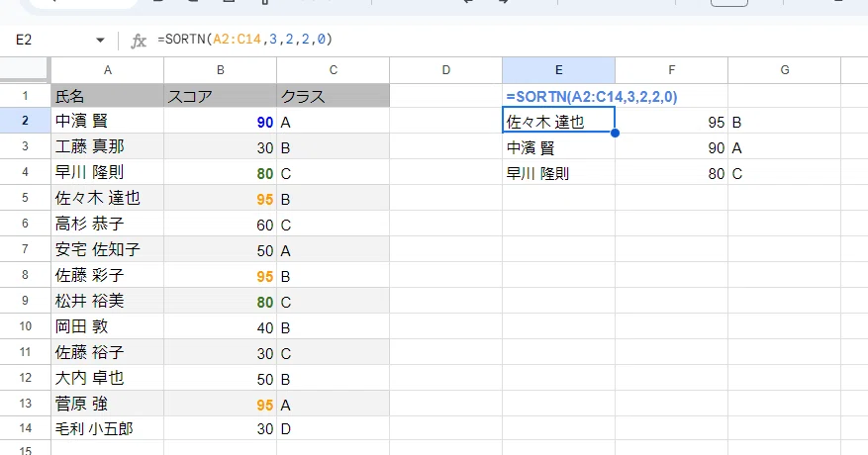The width and height of the screenshot is (868, 455).
Task: Click the fx function icon
Action: point(139,41)
